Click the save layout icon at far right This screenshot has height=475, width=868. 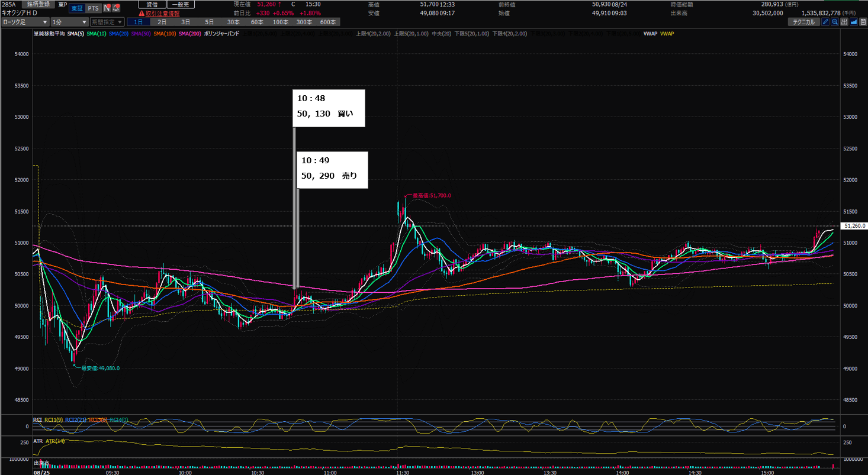click(862, 22)
